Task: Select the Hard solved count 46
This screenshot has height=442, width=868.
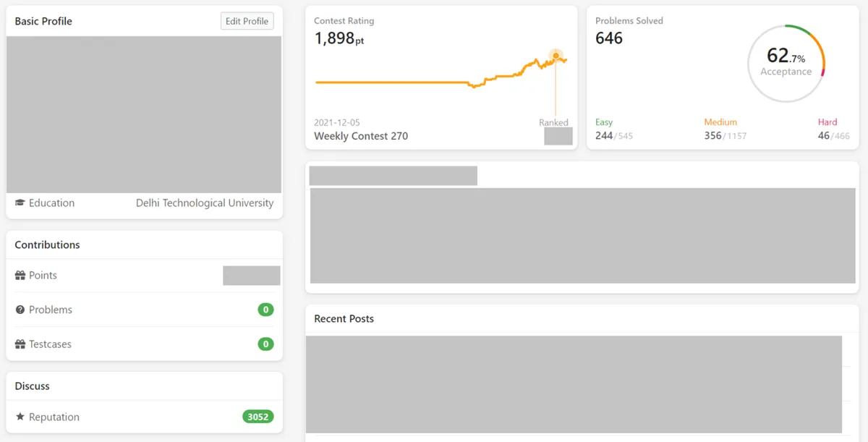Action: (823, 135)
